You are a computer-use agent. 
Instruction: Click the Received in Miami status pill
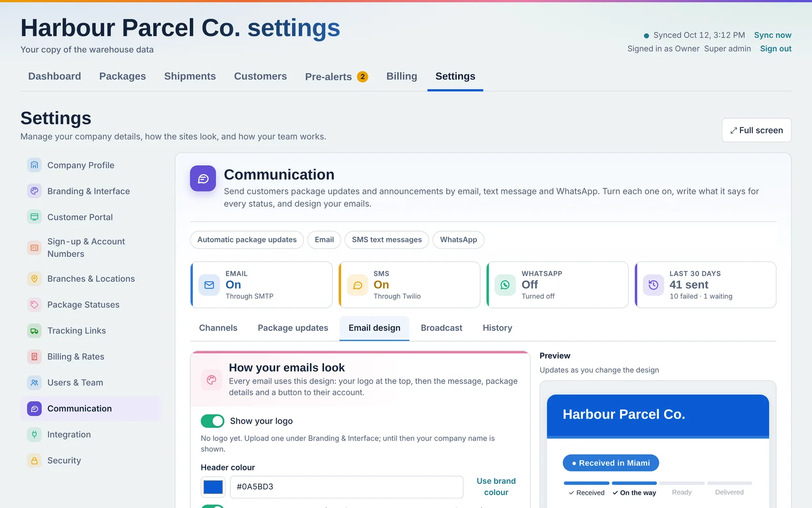click(x=611, y=463)
